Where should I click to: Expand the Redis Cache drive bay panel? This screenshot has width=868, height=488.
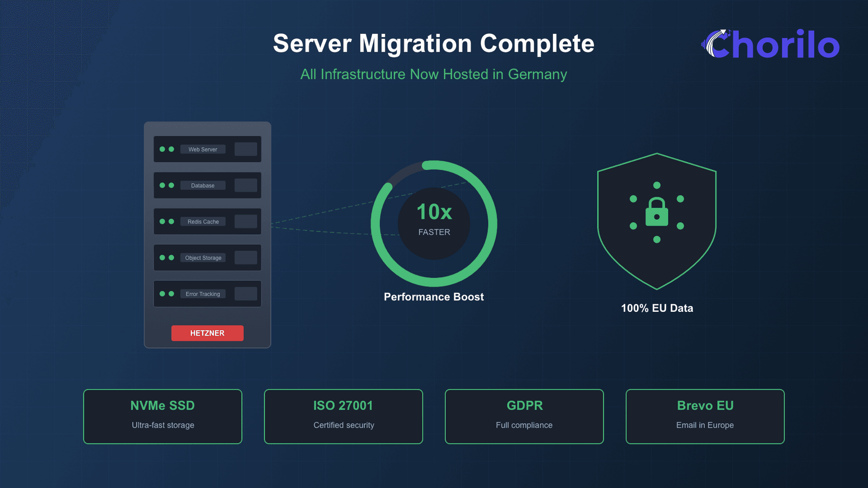pyautogui.click(x=246, y=221)
